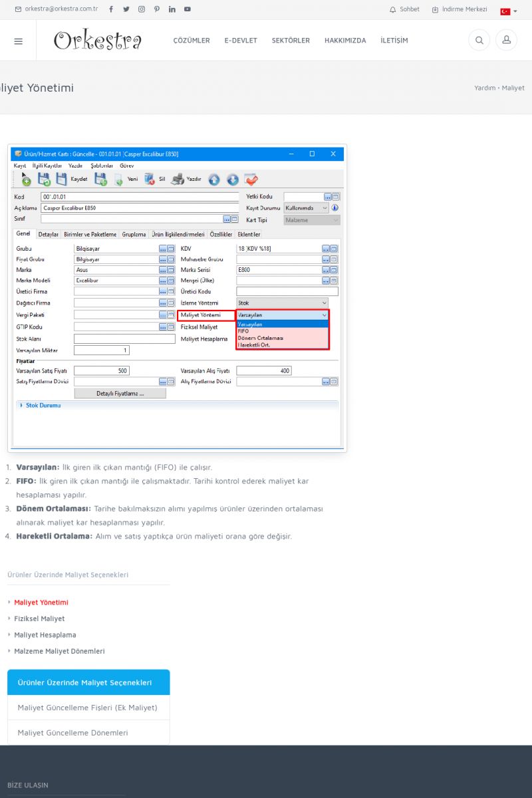Open the İndirme Merkezi link

pos(460,9)
